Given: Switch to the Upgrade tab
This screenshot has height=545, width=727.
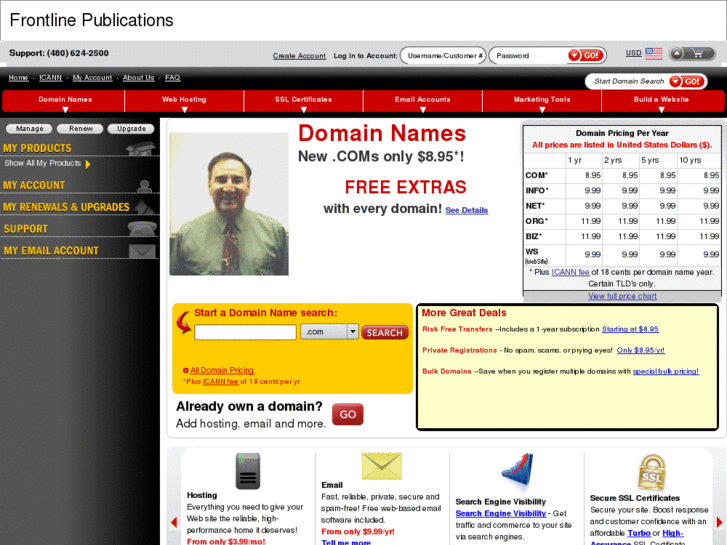Looking at the screenshot, I should [x=131, y=128].
